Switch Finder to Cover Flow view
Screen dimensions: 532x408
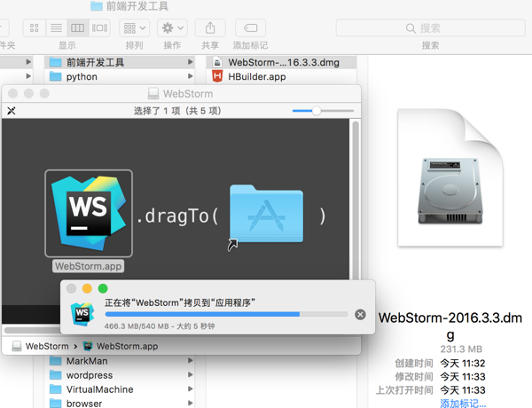tap(99, 27)
